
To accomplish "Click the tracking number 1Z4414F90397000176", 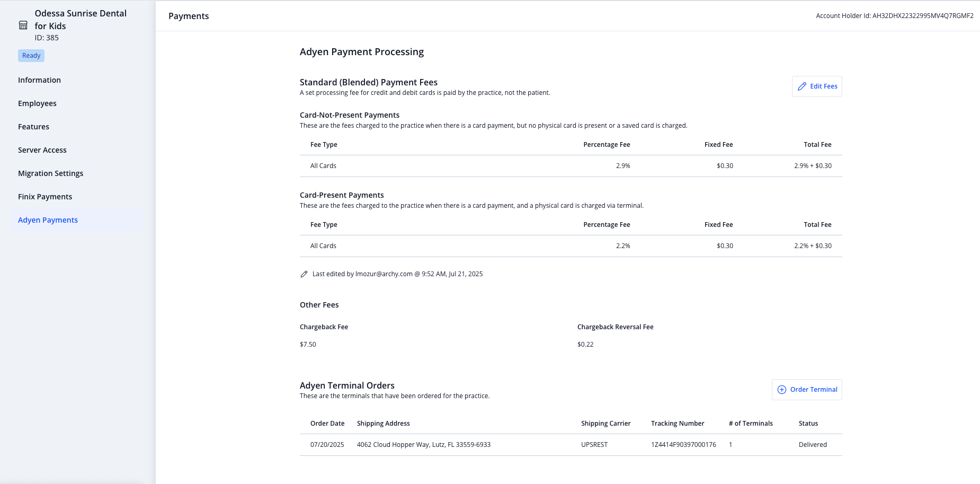I will pos(683,445).
